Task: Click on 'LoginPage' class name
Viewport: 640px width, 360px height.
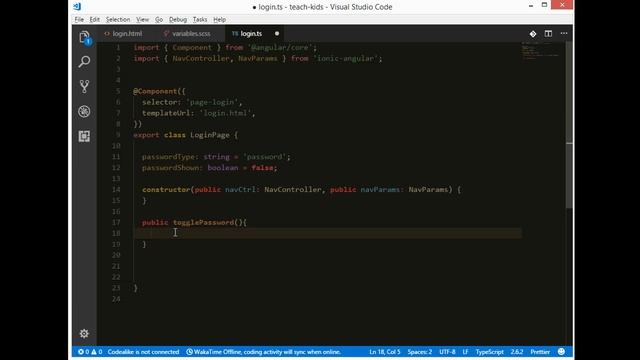Action: coord(210,135)
